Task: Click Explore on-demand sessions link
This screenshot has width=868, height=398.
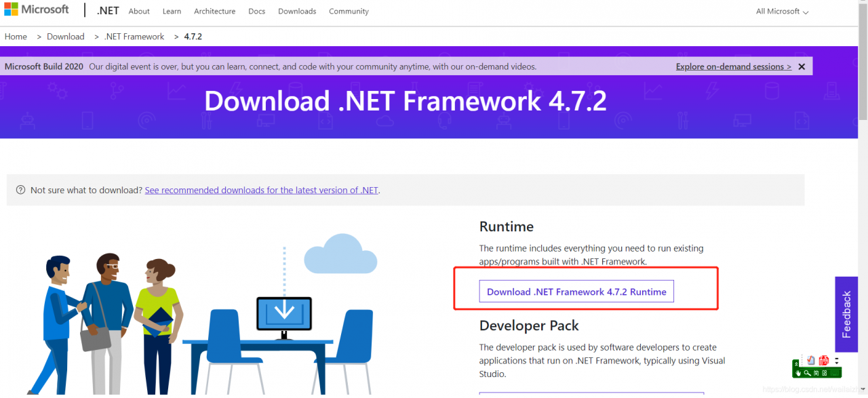Action: pos(733,66)
